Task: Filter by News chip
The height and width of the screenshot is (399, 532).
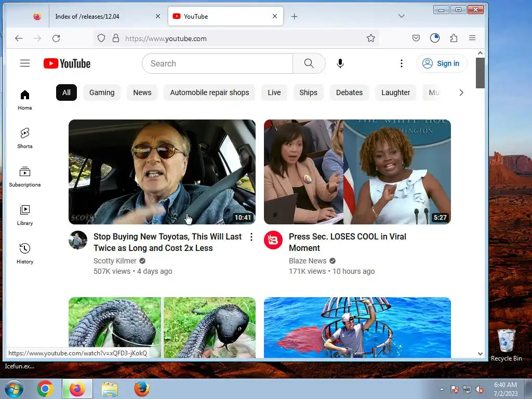Action: point(142,92)
